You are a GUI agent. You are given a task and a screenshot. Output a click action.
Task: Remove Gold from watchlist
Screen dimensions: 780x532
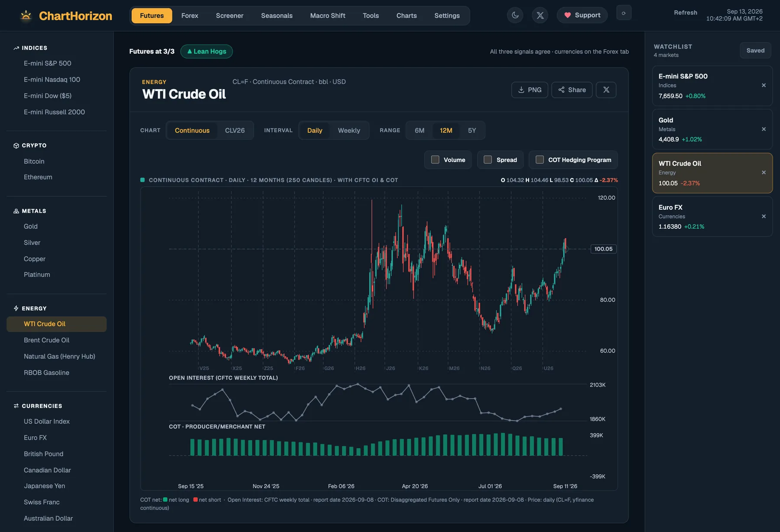pyautogui.click(x=764, y=129)
